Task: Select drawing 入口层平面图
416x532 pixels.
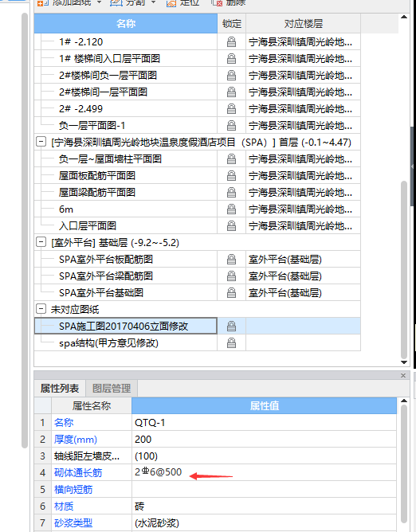Action: pyautogui.click(x=88, y=226)
